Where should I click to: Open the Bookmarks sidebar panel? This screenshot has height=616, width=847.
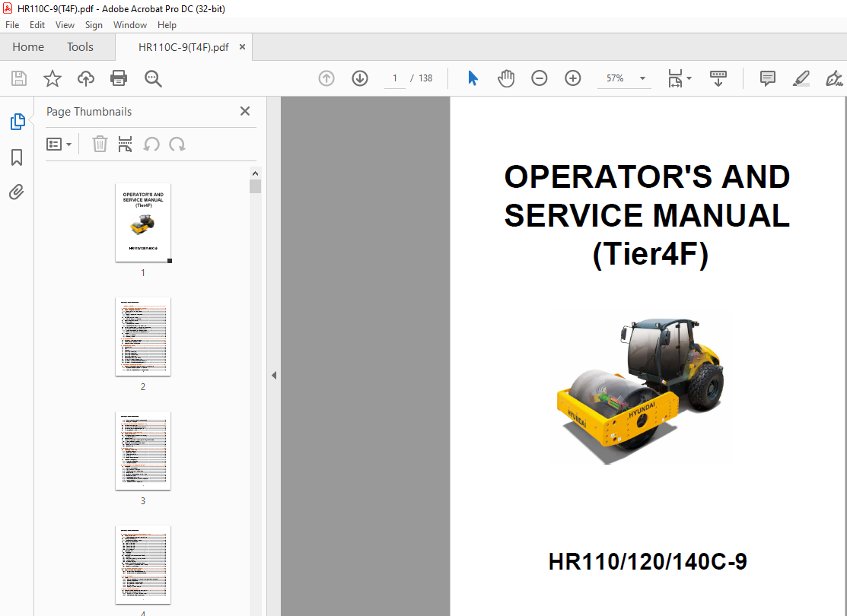pyautogui.click(x=17, y=157)
